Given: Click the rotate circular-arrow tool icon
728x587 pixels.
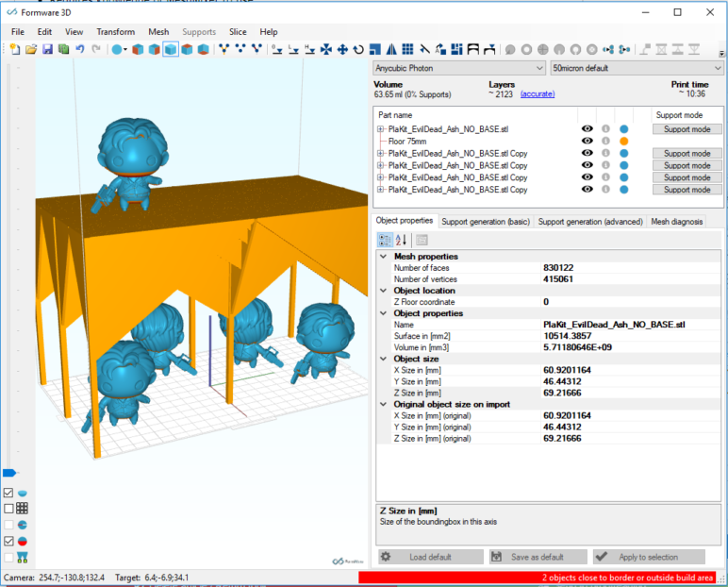Looking at the screenshot, I should [x=358, y=49].
